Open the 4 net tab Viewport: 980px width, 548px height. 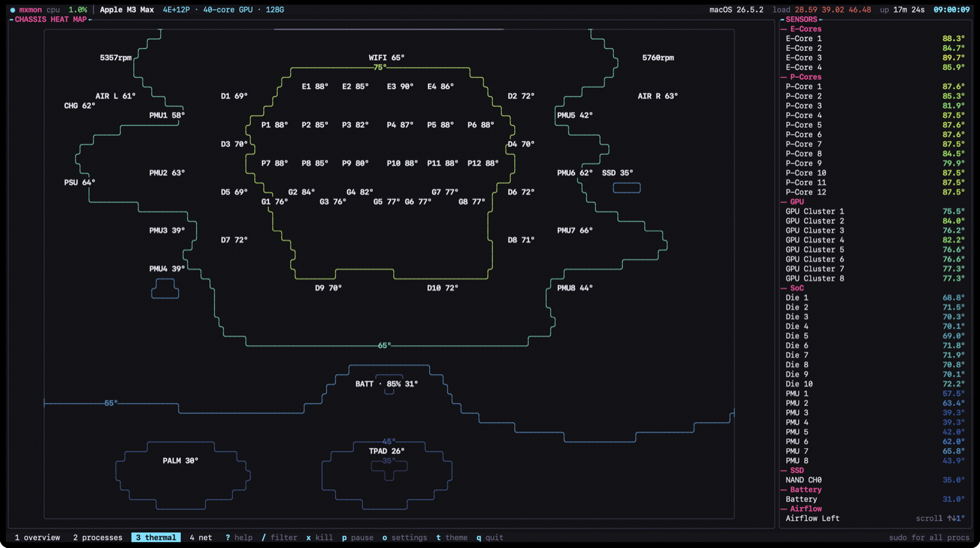[x=201, y=538]
